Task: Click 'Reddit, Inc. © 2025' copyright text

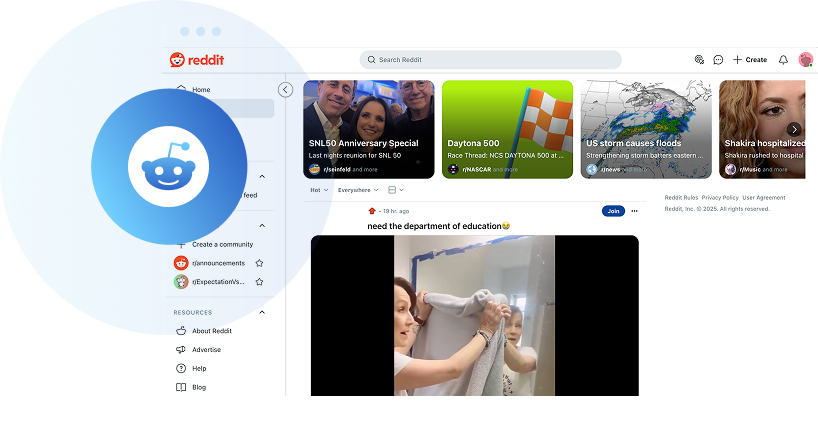Action: click(x=717, y=209)
